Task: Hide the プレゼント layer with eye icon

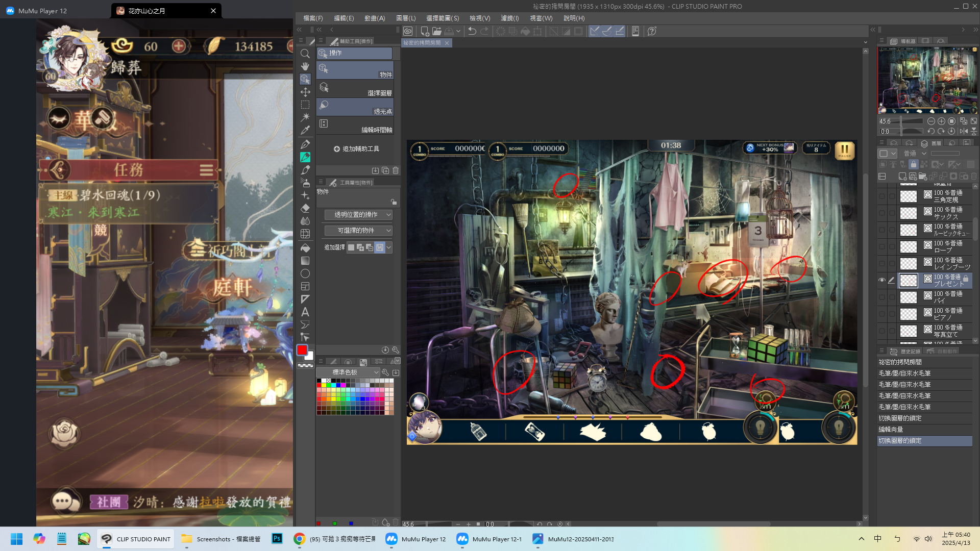Action: click(882, 280)
